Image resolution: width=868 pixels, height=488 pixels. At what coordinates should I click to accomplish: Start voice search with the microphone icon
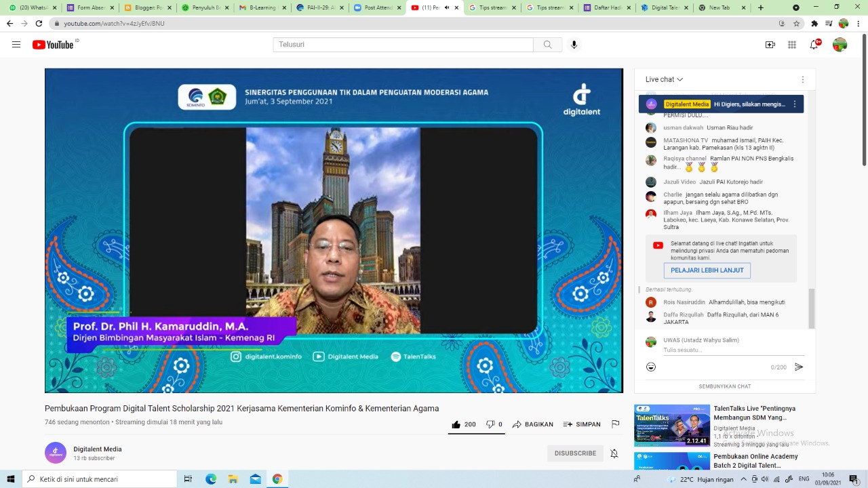(x=574, y=45)
